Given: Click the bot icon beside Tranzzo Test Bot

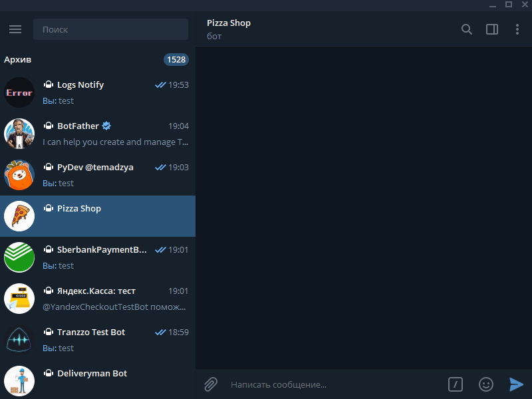Looking at the screenshot, I should (x=49, y=332).
